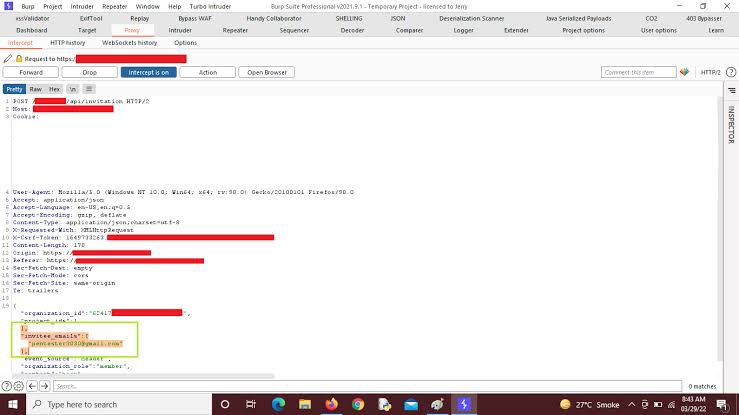The width and height of the screenshot is (739, 415).
Task: Go to Dashboard tab
Action: (32, 30)
